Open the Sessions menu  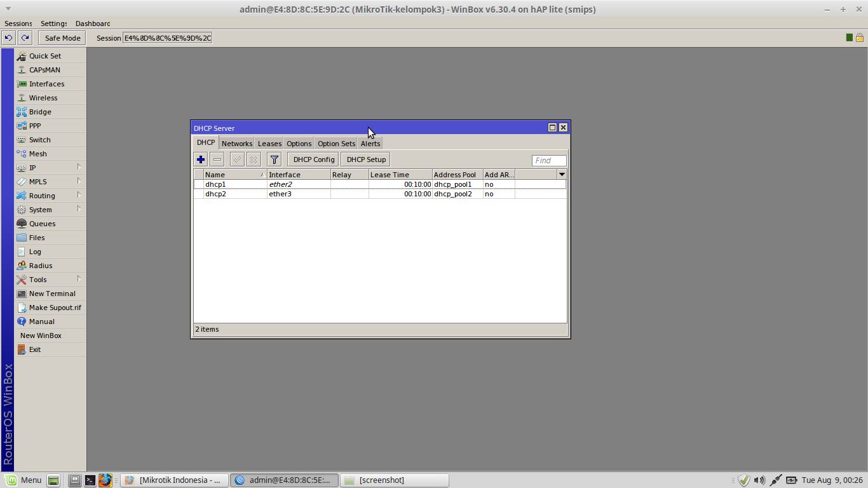[x=18, y=24]
